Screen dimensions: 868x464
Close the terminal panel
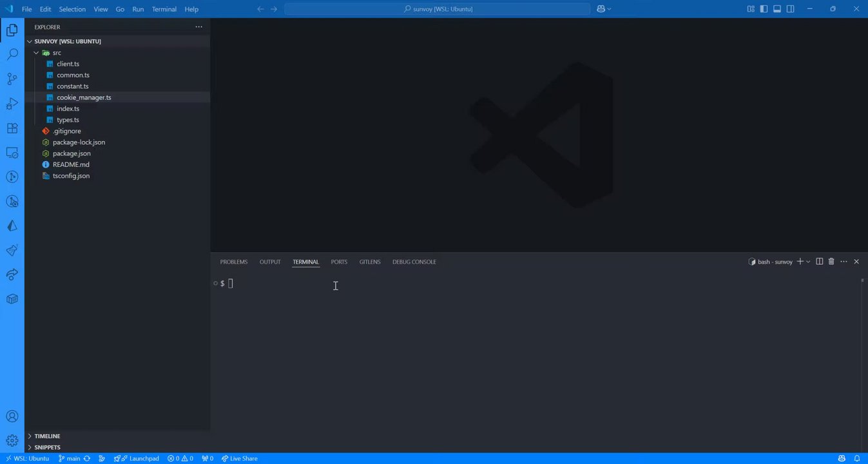click(856, 262)
